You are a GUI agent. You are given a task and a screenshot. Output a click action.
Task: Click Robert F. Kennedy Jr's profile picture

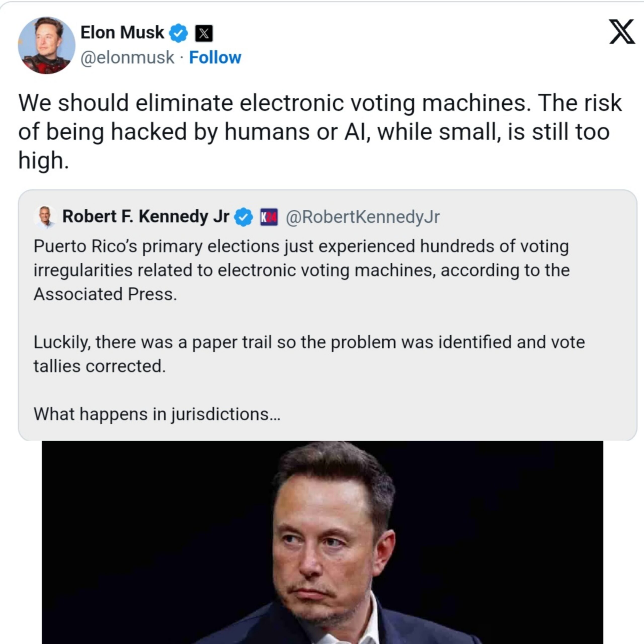45,217
